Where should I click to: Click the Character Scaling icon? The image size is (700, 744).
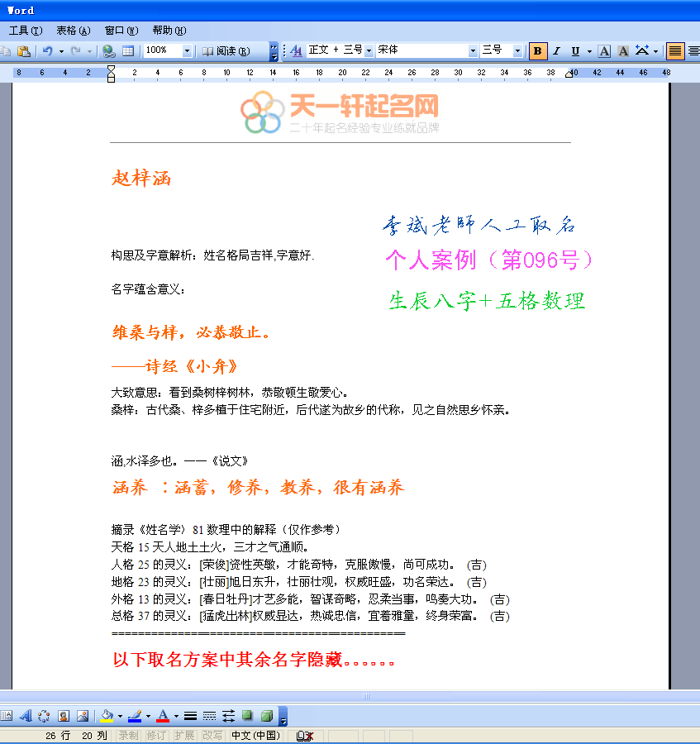[x=642, y=50]
